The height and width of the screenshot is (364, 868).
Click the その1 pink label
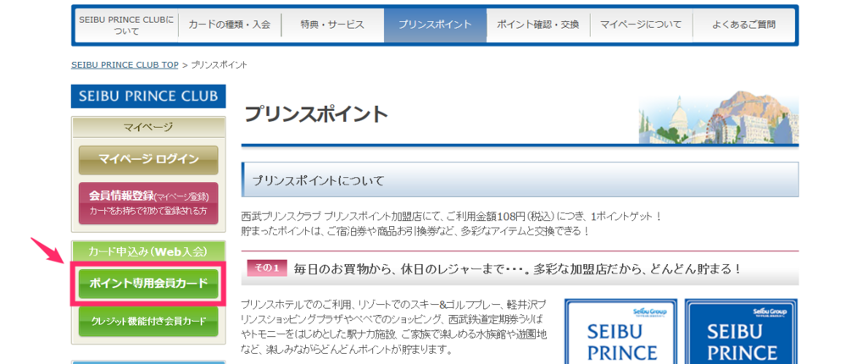coord(267,269)
